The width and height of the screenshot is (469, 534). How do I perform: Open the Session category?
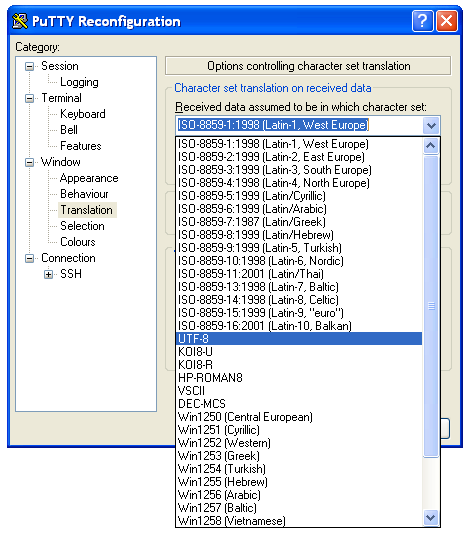(x=60, y=66)
